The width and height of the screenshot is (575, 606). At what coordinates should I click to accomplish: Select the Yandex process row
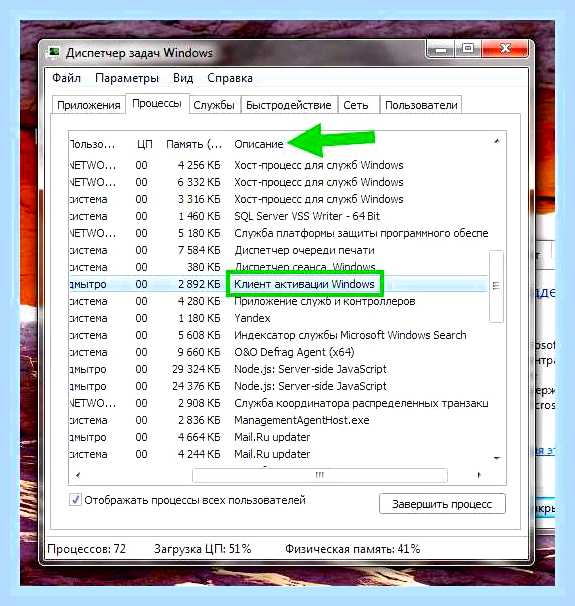[278, 318]
